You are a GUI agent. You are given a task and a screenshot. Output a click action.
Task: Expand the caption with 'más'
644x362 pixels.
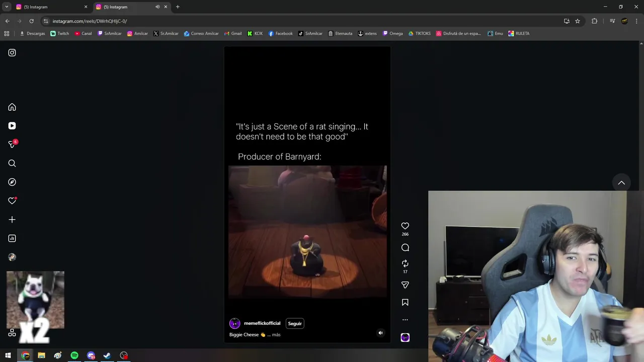click(x=276, y=335)
